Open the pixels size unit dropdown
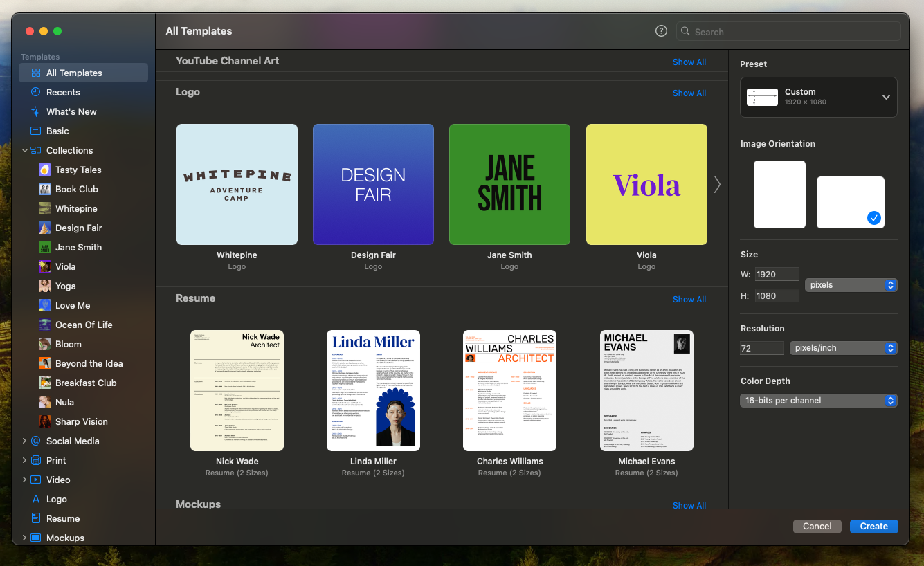 [851, 285]
